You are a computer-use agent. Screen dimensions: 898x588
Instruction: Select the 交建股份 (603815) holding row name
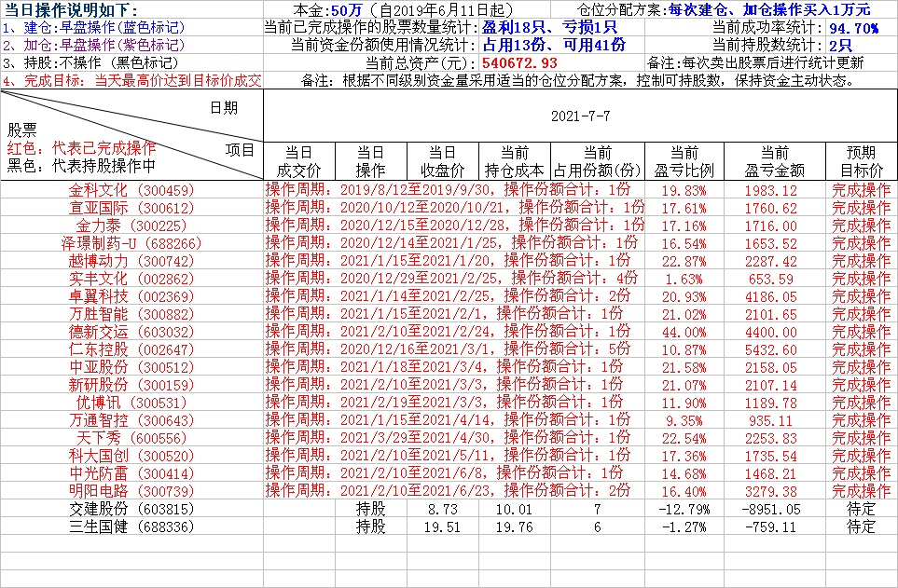pyautogui.click(x=131, y=509)
